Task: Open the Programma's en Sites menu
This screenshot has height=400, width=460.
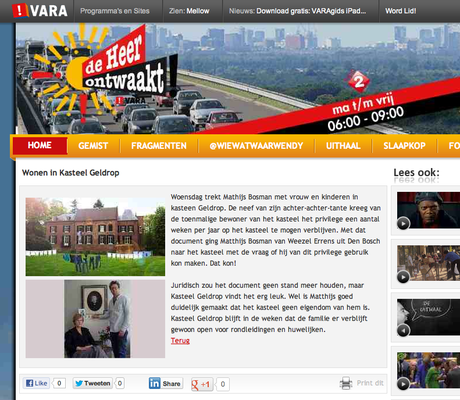Action: point(115,11)
